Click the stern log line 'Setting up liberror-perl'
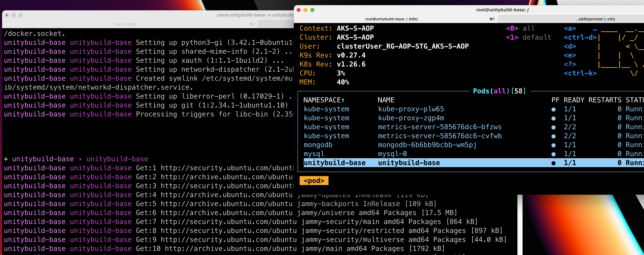Screen dimensions: 644x255 [x=148, y=96]
